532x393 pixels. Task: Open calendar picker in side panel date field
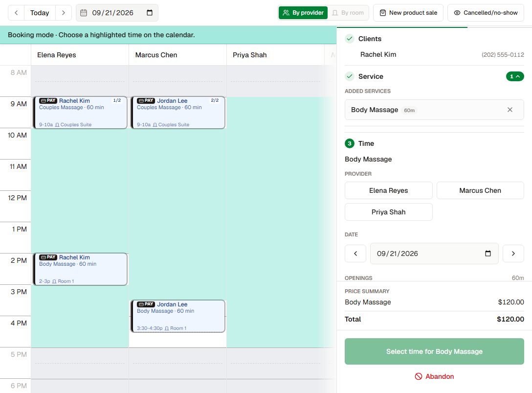(488, 254)
